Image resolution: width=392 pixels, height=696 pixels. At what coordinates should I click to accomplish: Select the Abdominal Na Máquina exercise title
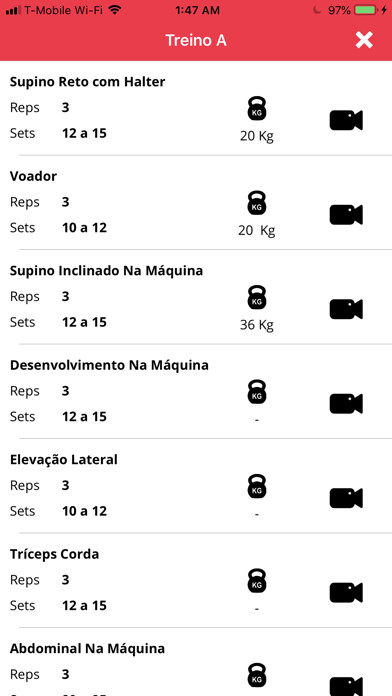click(x=87, y=649)
